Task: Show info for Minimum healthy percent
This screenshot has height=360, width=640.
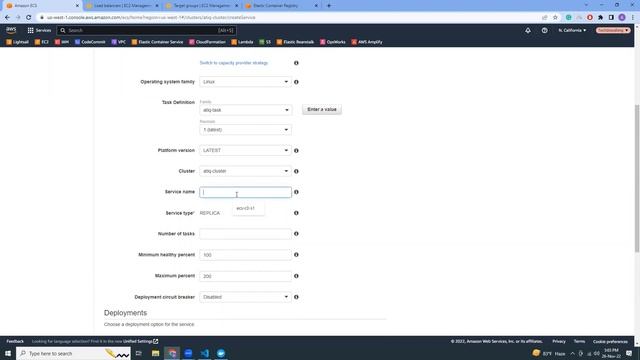Action: click(296, 255)
